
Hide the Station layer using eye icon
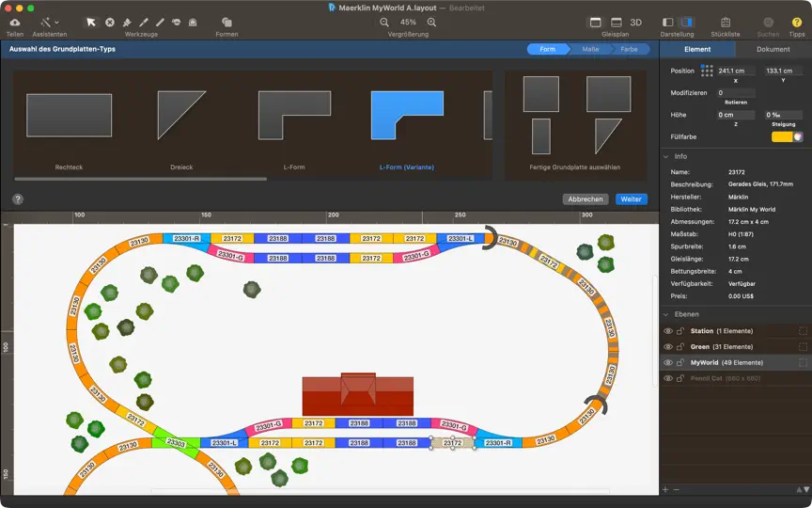[668, 331]
